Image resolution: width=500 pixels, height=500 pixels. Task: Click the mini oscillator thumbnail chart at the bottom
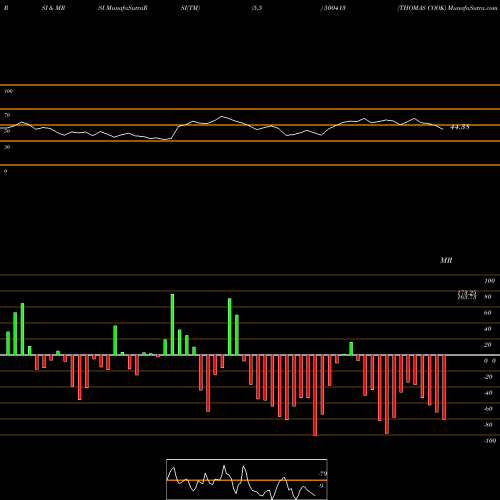(247, 479)
